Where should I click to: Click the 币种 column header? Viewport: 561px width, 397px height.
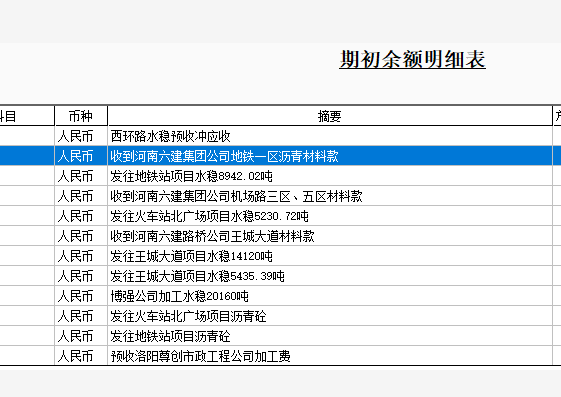(81, 116)
